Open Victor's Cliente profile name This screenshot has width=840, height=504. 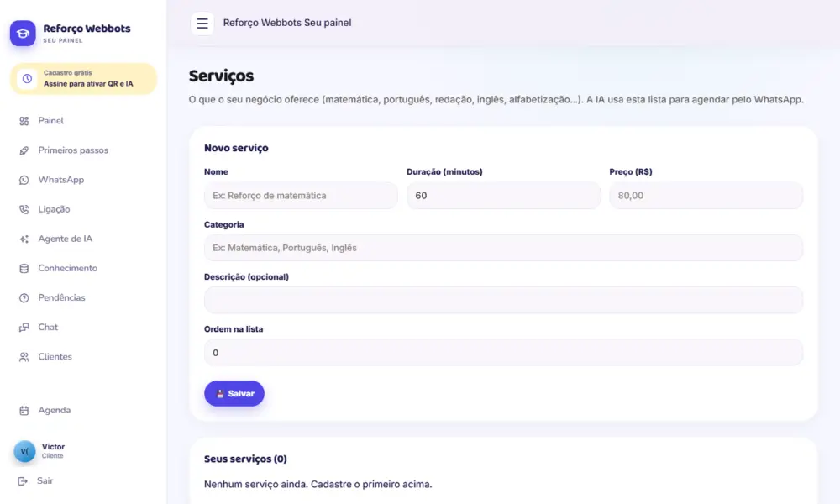point(53,447)
